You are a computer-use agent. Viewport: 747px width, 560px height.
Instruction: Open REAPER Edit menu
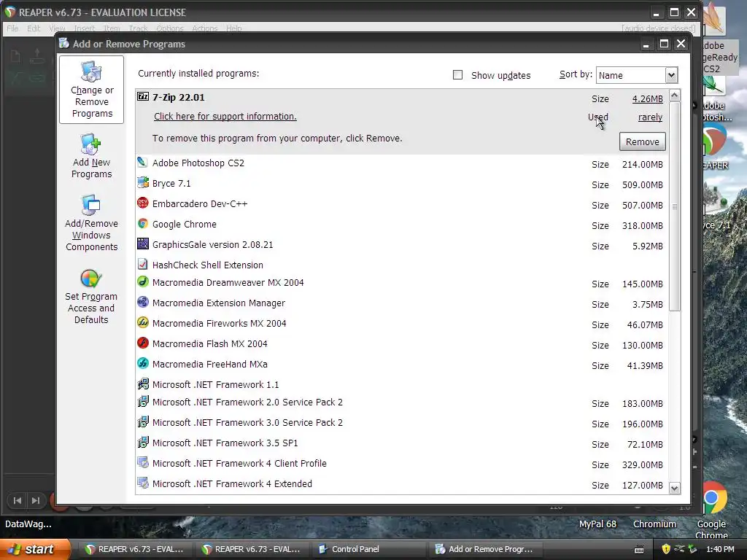[34, 28]
